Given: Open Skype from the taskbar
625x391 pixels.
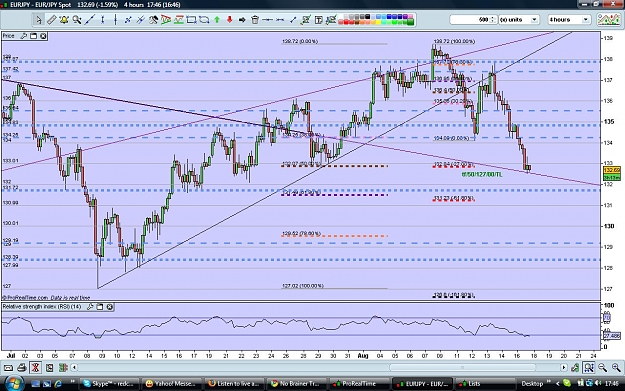Looking at the screenshot, I should [x=109, y=383].
